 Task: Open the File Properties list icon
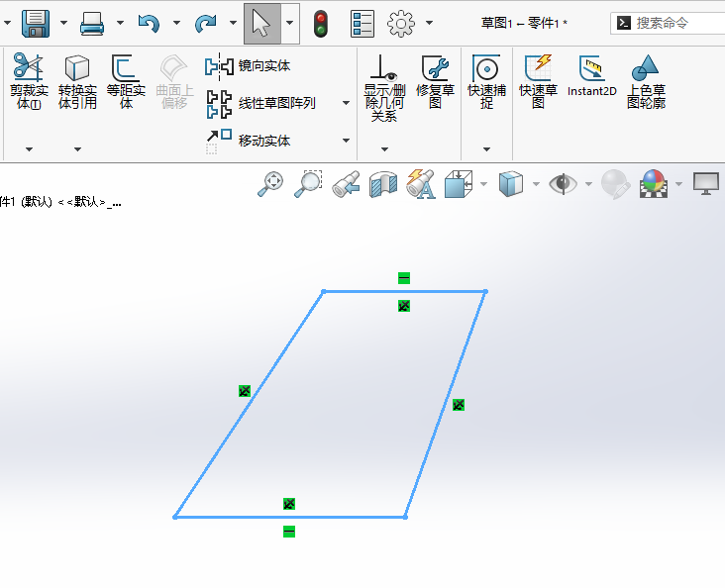pyautogui.click(x=362, y=24)
